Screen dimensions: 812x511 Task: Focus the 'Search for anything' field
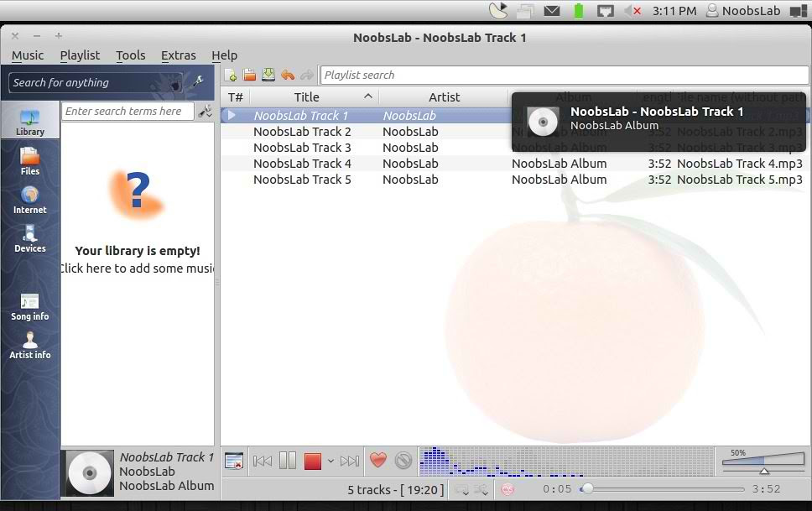click(x=96, y=83)
